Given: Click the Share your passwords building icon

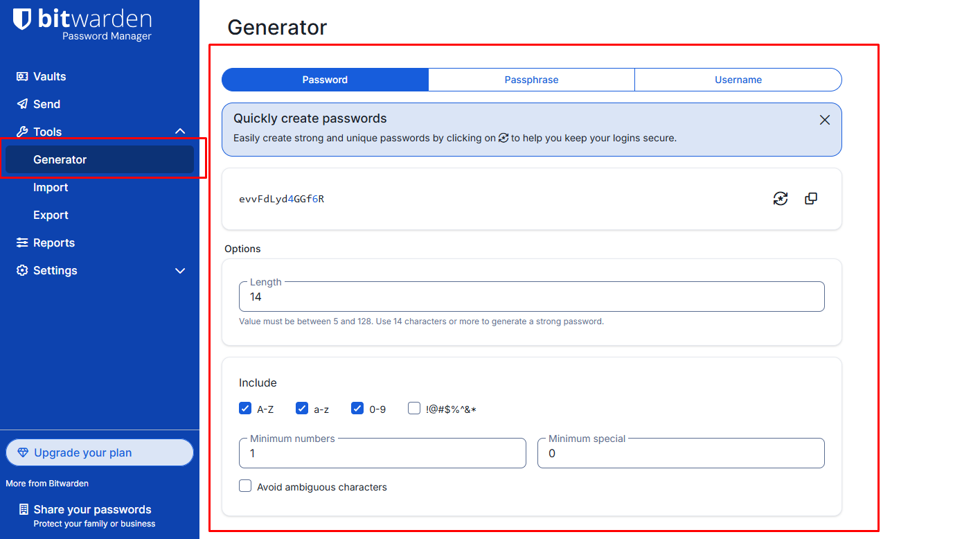Looking at the screenshot, I should pyautogui.click(x=24, y=509).
